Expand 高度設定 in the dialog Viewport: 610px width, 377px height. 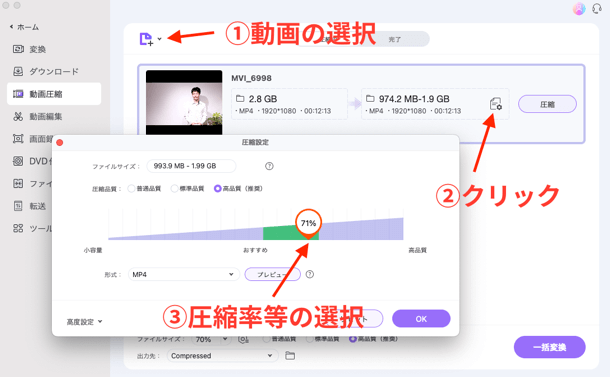click(x=84, y=322)
